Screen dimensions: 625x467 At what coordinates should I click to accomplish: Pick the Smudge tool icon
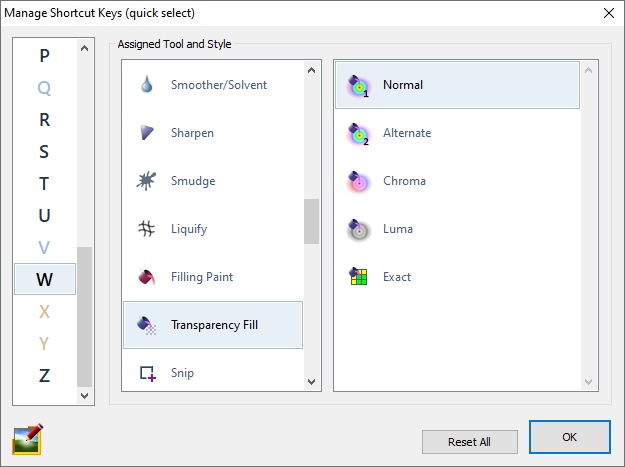(x=147, y=181)
